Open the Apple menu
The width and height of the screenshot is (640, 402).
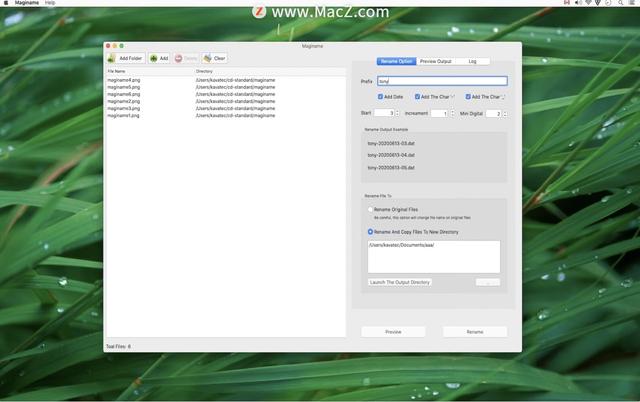point(6,3)
